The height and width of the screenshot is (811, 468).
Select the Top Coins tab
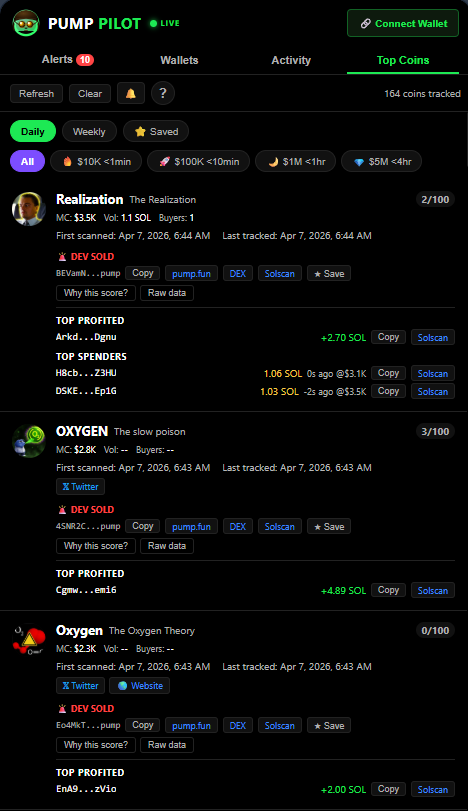click(403, 60)
